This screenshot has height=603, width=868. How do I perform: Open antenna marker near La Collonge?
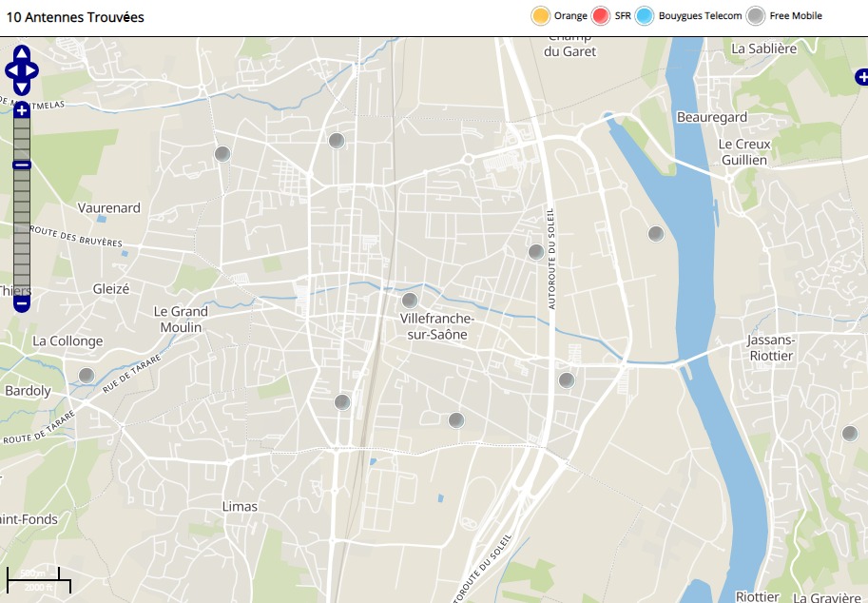pyautogui.click(x=87, y=376)
